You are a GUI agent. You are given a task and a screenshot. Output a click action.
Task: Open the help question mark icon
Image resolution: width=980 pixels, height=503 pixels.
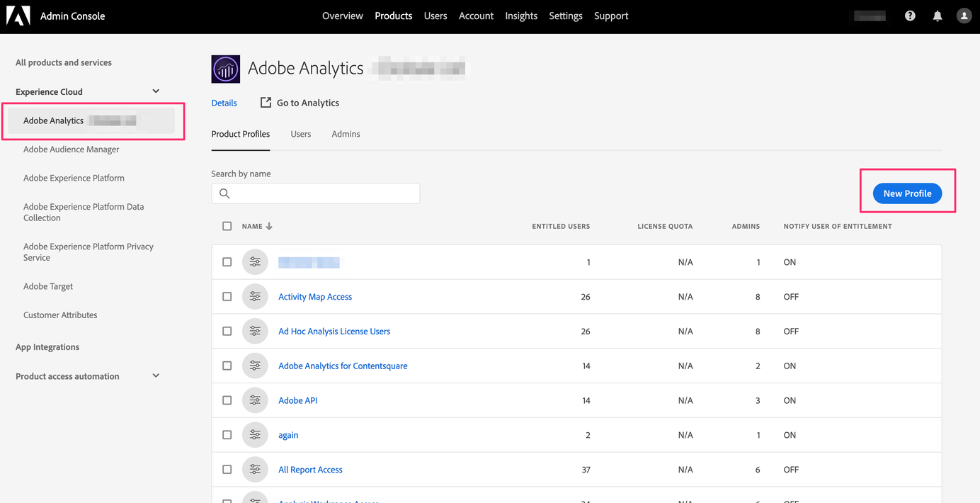coord(910,16)
